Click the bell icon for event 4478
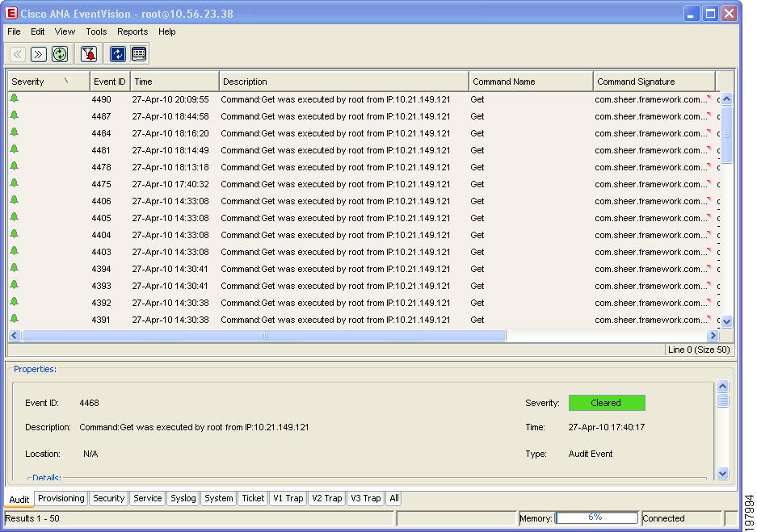Screen dimensions: 757x532 15,166
